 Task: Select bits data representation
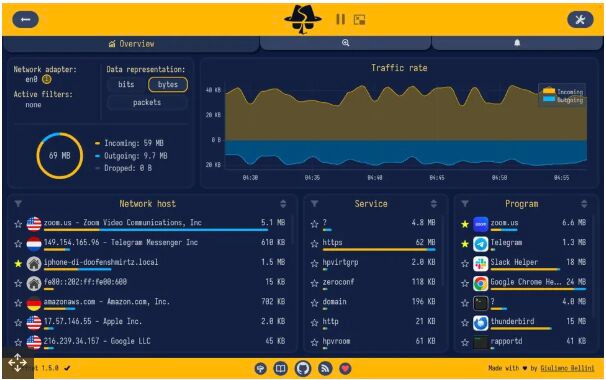click(126, 84)
